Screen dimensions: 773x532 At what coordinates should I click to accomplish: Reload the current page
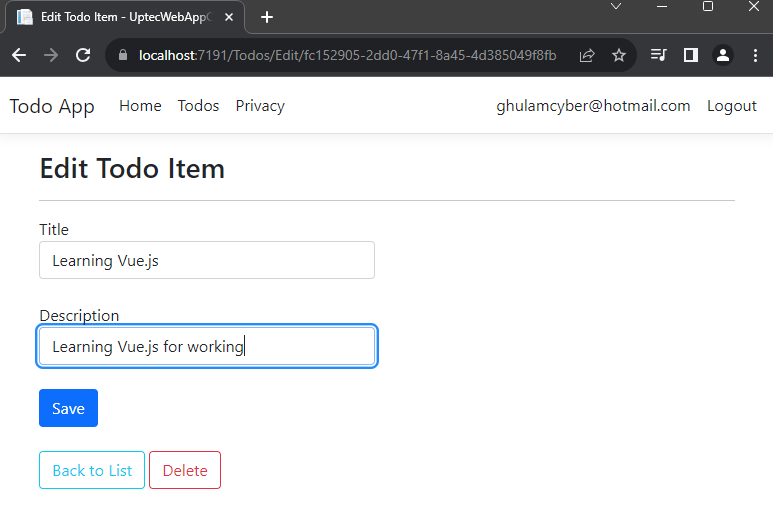click(83, 55)
